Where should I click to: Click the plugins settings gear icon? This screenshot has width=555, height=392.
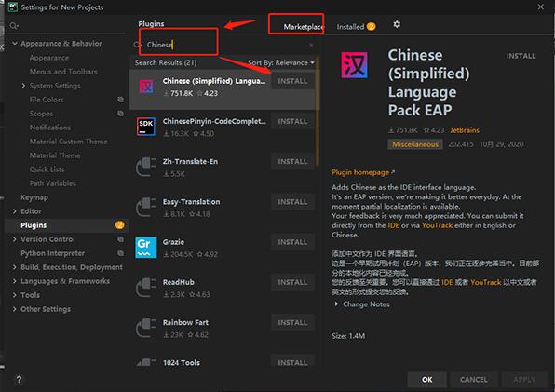tap(397, 24)
